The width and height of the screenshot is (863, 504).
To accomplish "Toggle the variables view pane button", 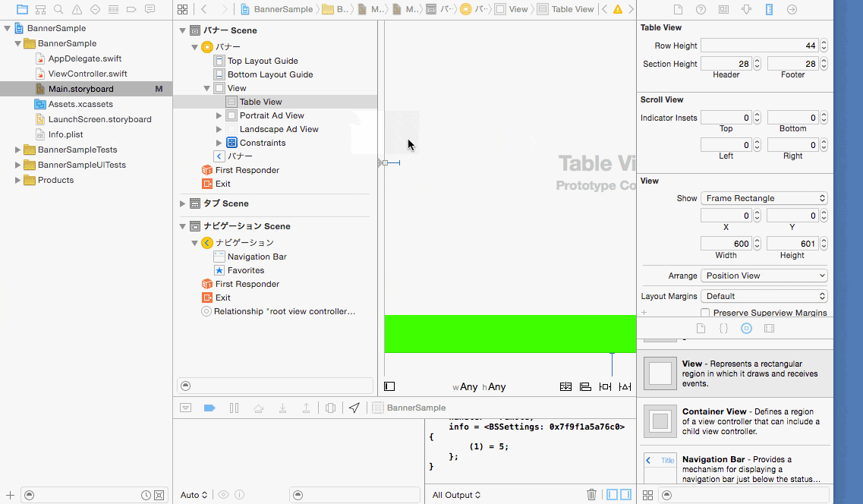I will (x=612, y=495).
